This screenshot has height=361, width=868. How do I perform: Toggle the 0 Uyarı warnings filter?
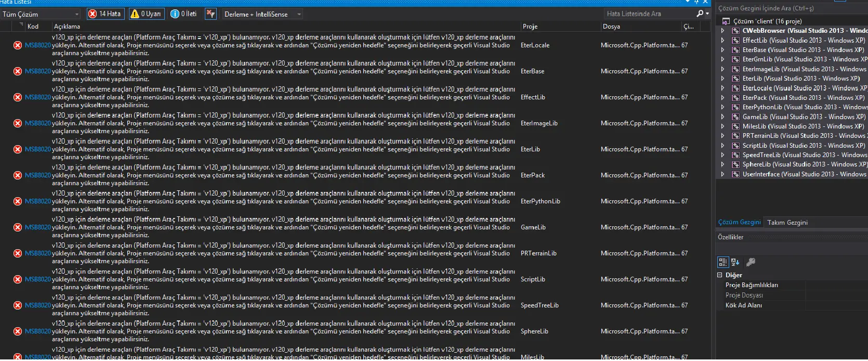click(x=147, y=14)
